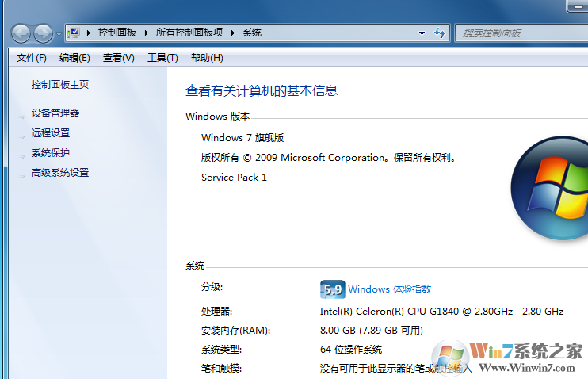Go to 控制面板主页 link

[x=60, y=85]
